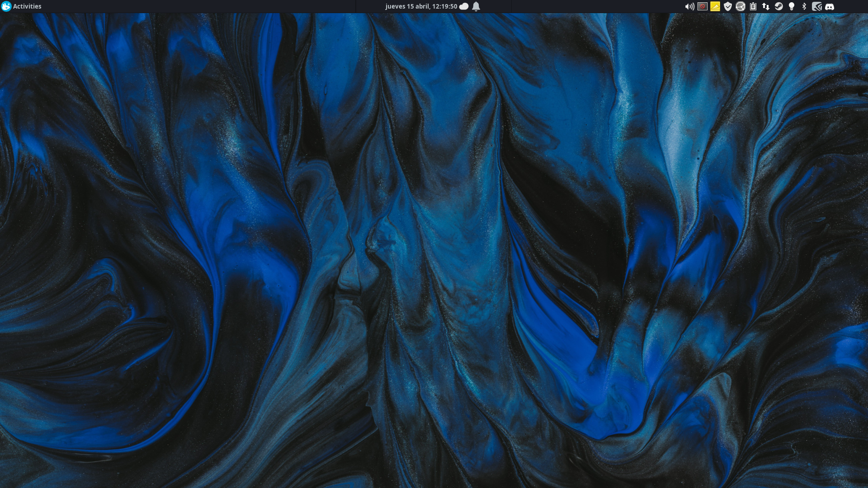The height and width of the screenshot is (488, 868).
Task: Click the red prohibited screen tray icon
Action: 702,6
